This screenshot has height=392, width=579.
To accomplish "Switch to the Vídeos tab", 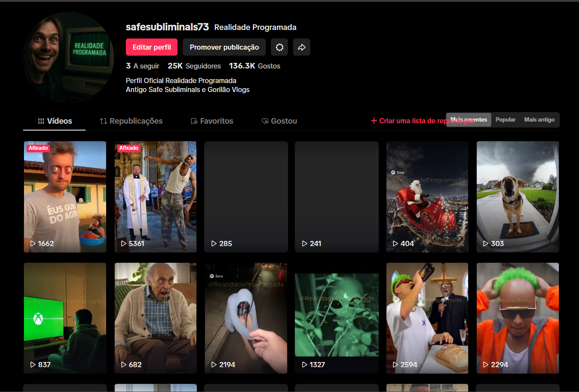I will coord(54,121).
